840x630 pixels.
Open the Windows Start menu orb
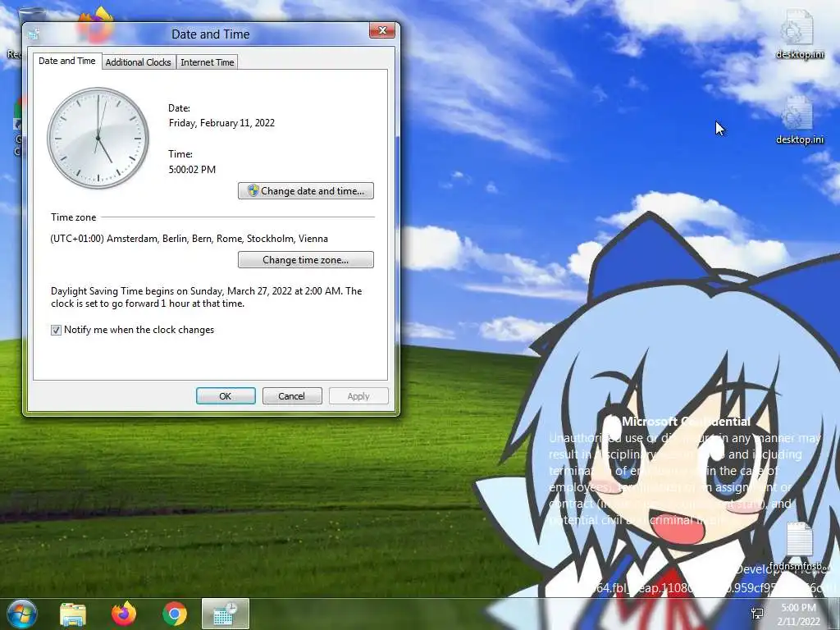tap(22, 614)
